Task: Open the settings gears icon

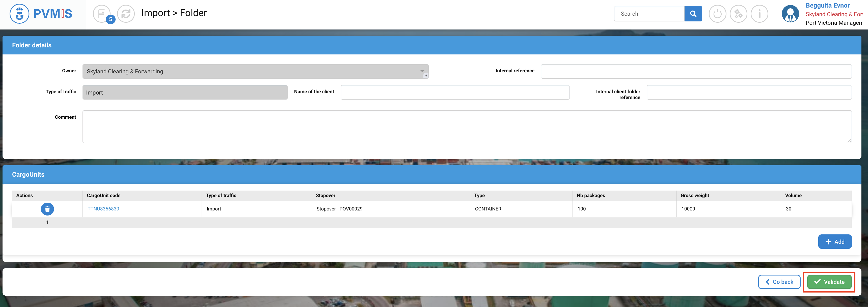Action: (738, 14)
